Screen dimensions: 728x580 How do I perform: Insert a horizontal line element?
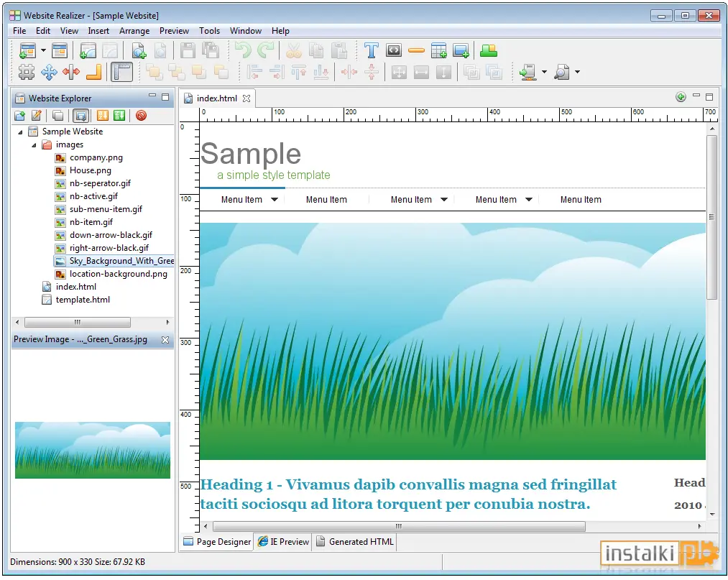417,50
